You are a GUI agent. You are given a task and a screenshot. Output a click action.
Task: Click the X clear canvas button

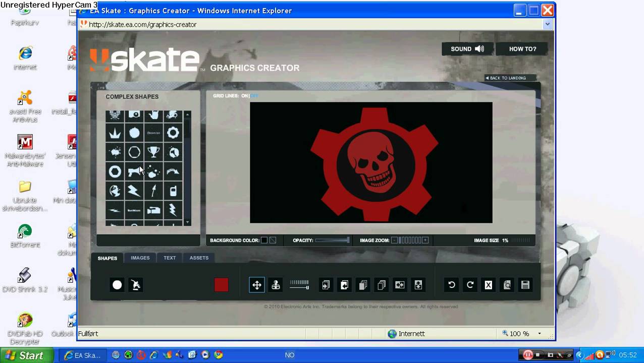click(x=489, y=285)
